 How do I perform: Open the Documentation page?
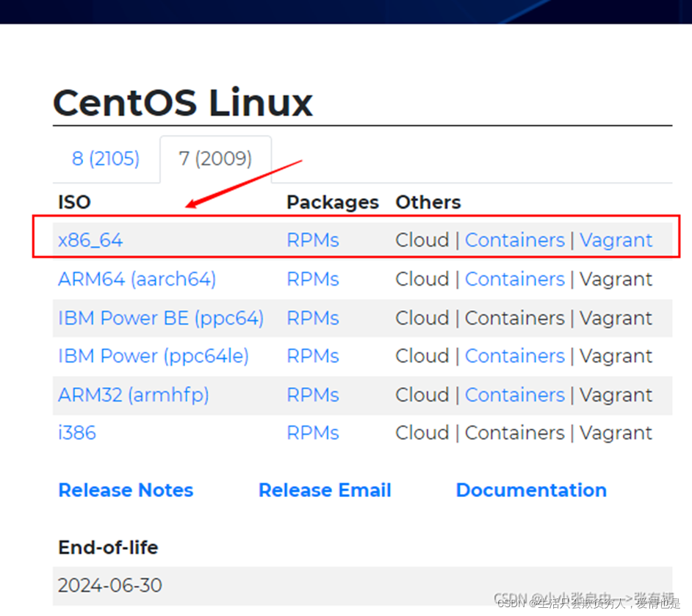point(531,490)
